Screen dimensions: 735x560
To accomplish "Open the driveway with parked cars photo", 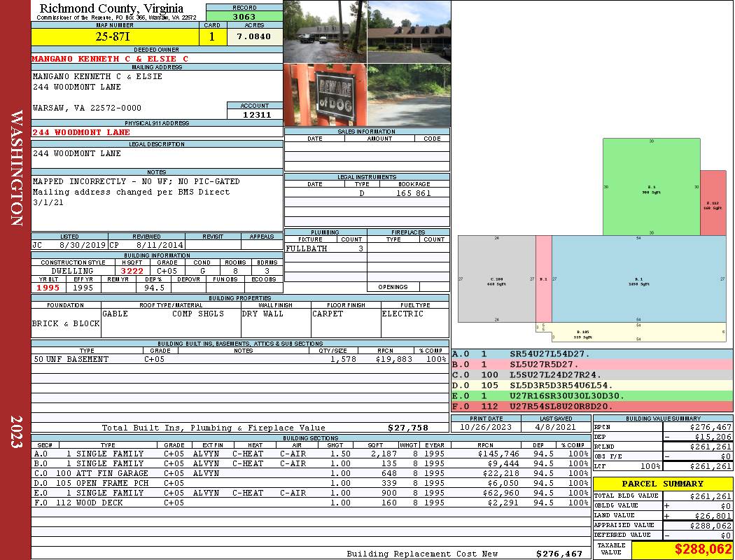I will click(325, 32).
